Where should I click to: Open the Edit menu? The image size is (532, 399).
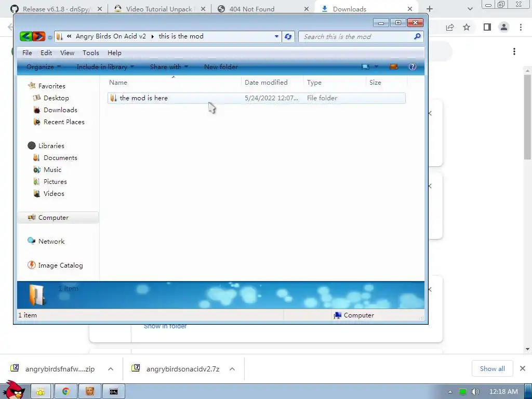point(46,53)
